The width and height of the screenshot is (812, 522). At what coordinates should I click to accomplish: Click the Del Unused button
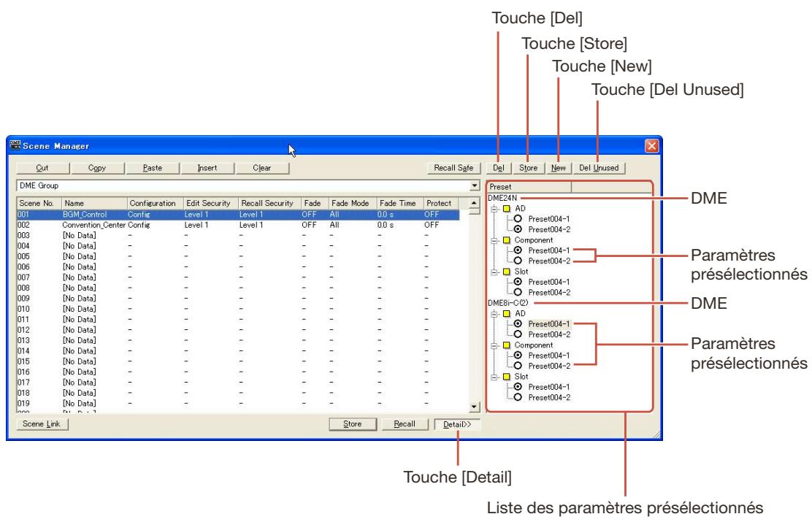599,168
